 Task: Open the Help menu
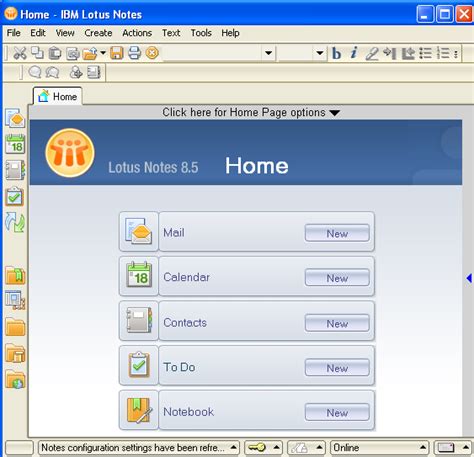(x=230, y=33)
